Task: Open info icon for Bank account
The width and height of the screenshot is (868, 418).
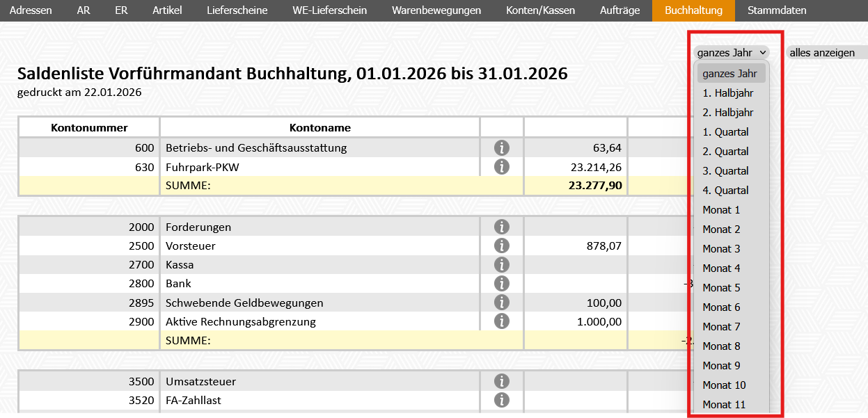Action: click(x=501, y=283)
